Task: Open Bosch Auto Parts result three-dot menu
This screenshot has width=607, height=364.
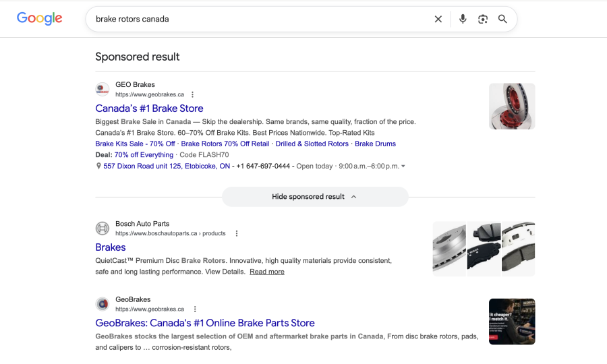Action: pos(237,233)
